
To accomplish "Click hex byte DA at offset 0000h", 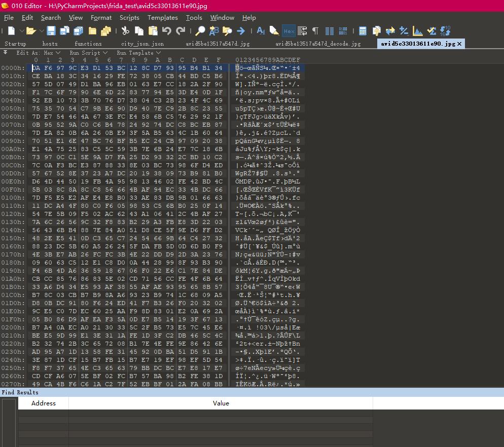I will click(36, 68).
